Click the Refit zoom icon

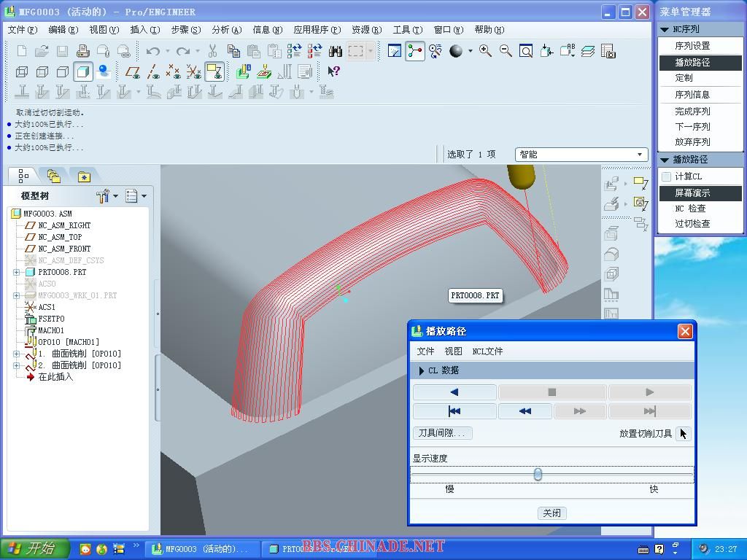click(x=526, y=50)
